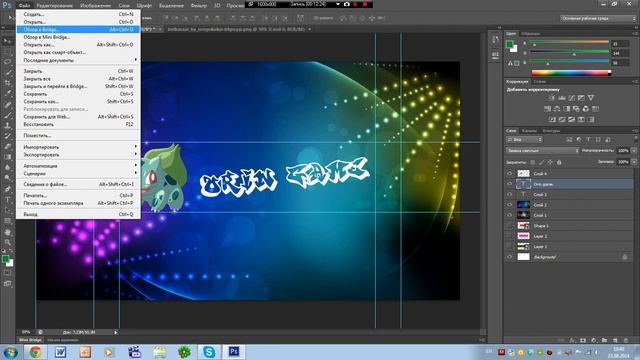Choose Поместить... menu item

78,135
